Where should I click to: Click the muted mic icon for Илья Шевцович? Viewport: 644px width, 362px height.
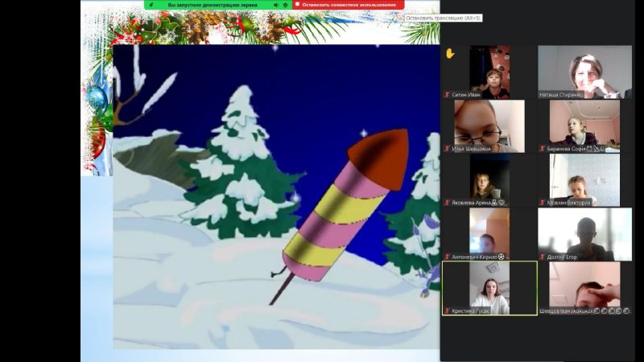click(447, 148)
